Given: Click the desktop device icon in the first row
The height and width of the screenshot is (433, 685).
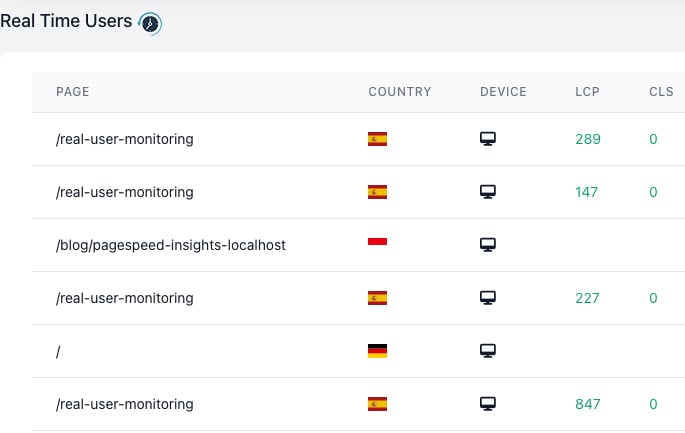Looking at the screenshot, I should click(488, 139).
